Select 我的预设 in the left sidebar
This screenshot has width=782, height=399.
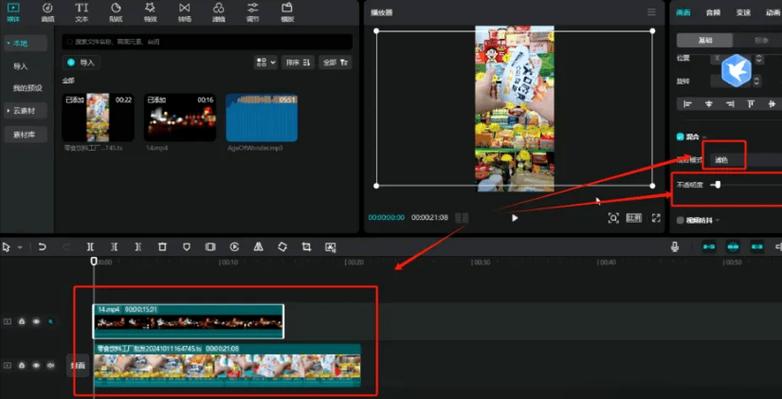coord(27,88)
